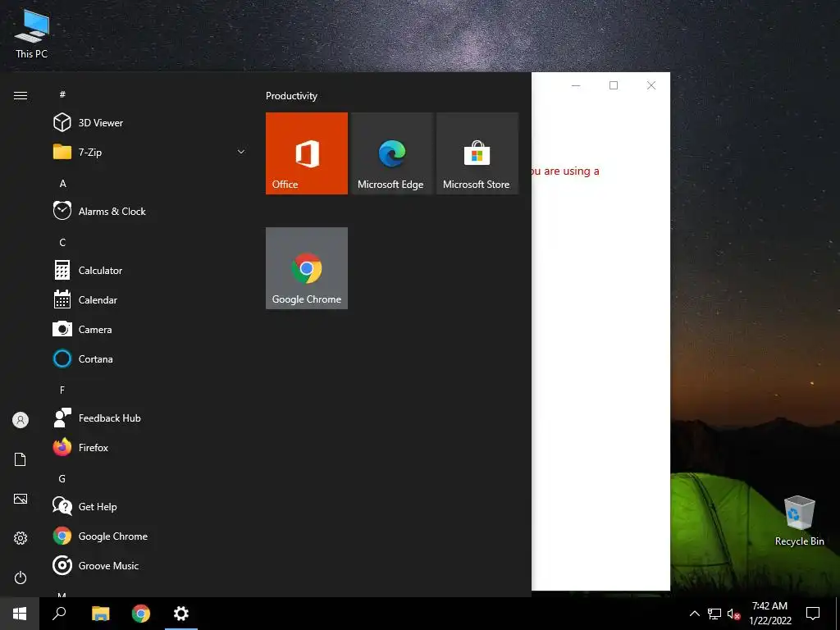
Task: Click the Productivity group title
Action: click(291, 96)
